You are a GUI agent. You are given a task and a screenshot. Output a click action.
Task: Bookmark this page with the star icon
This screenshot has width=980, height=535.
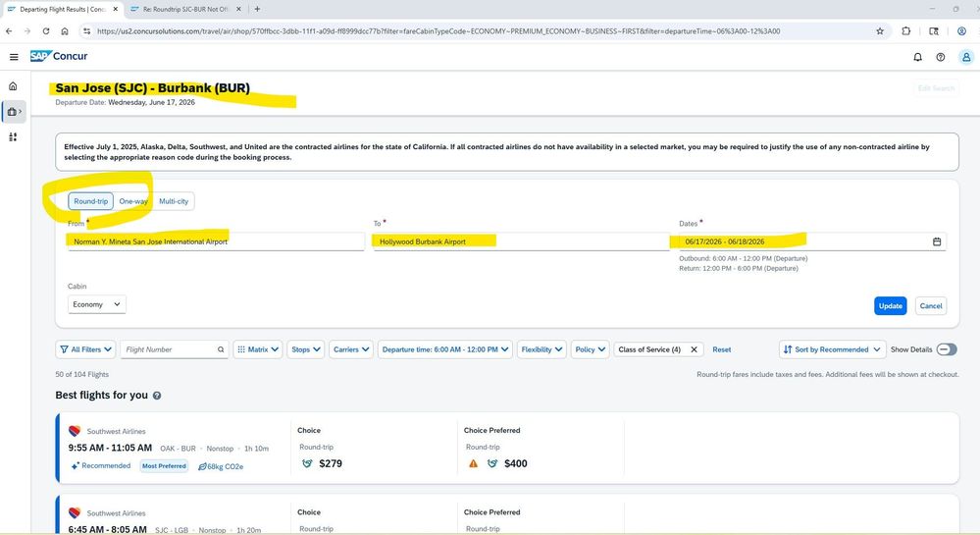[880, 30]
